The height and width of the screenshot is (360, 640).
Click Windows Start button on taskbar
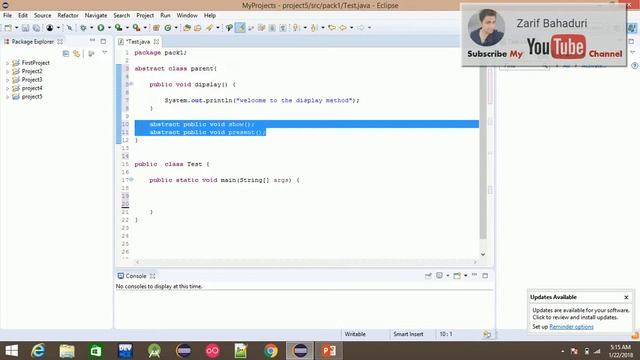pyautogui.click(x=11, y=351)
